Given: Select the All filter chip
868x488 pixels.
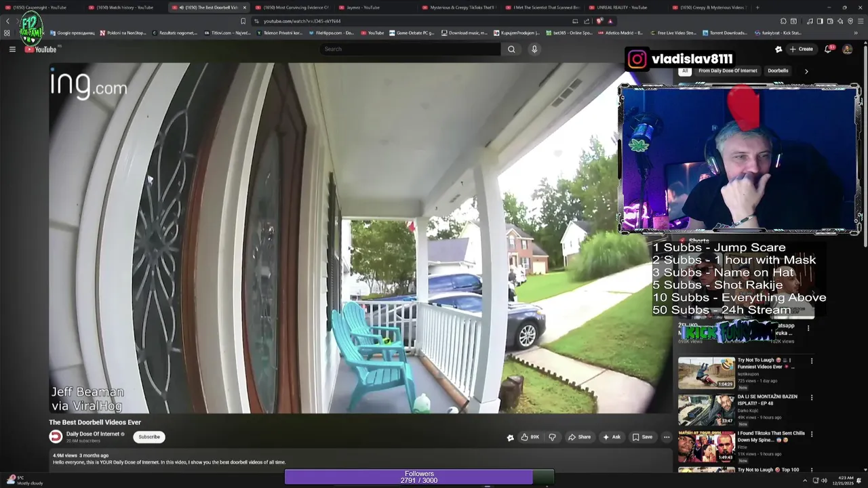Looking at the screenshot, I should pyautogui.click(x=685, y=70).
